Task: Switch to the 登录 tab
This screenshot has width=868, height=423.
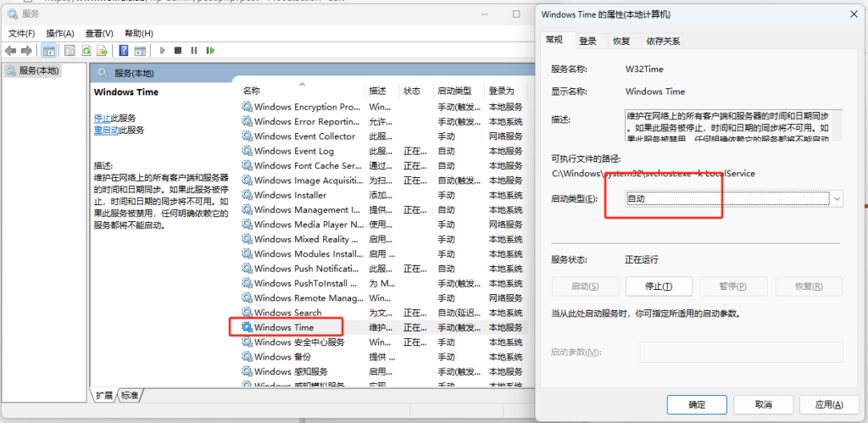Action: click(x=587, y=41)
